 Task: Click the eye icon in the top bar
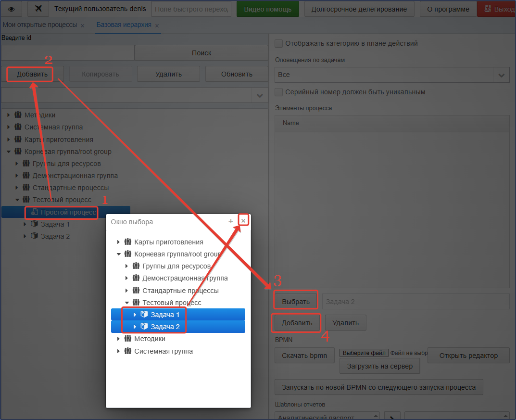click(x=11, y=9)
